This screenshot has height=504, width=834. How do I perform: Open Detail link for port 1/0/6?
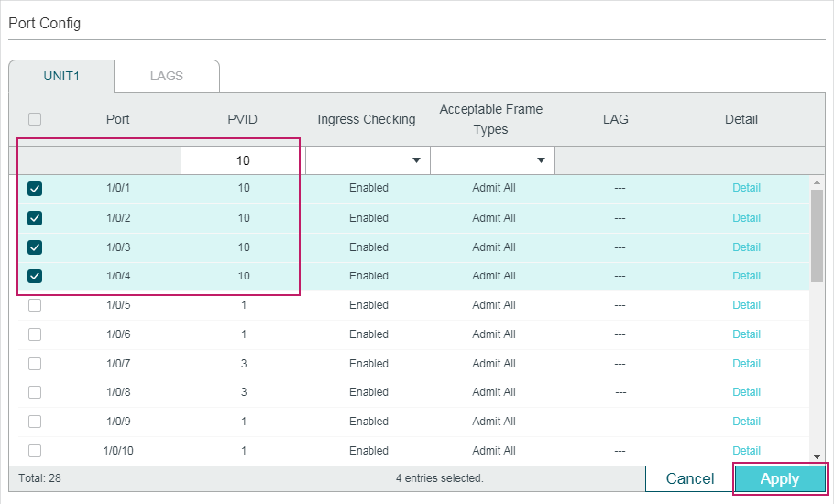(746, 334)
